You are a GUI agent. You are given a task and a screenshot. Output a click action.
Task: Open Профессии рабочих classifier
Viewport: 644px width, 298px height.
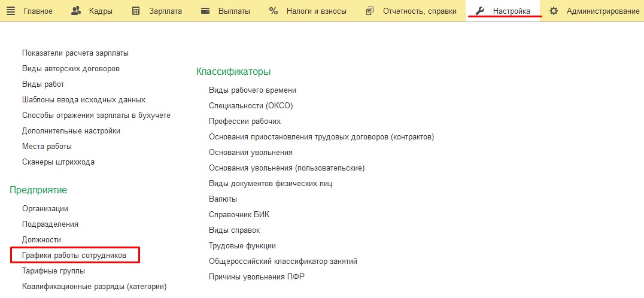[x=245, y=121]
